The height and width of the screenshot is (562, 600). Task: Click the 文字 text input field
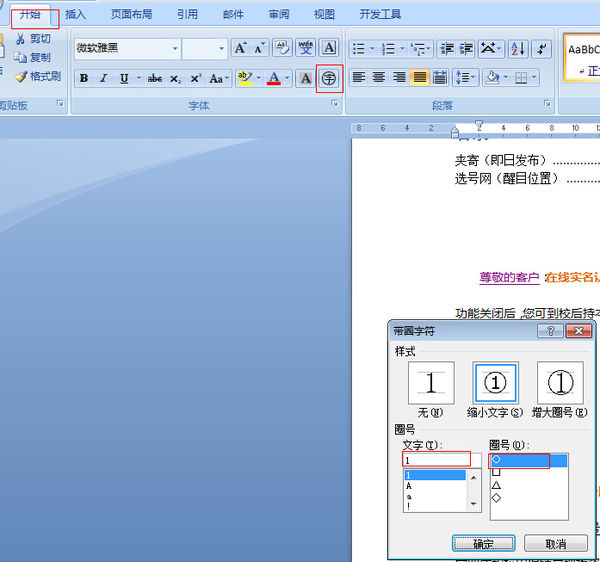[x=436, y=459]
